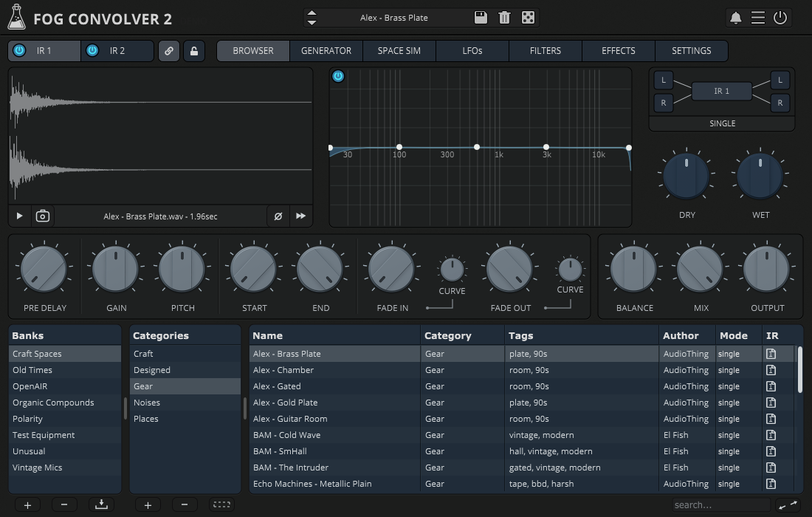This screenshot has height=517, width=812.
Task: Enable the EQ power toggle
Action: click(338, 76)
